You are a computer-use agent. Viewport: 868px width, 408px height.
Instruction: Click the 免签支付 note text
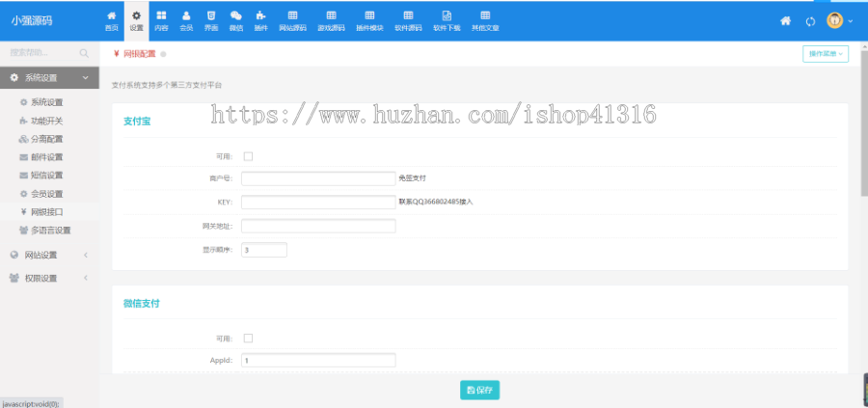coord(413,178)
